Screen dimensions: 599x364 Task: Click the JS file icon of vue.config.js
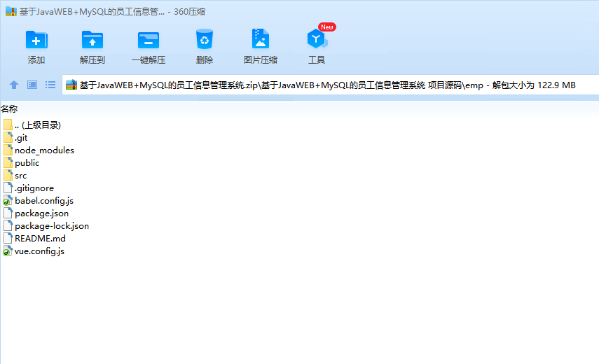[8, 251]
